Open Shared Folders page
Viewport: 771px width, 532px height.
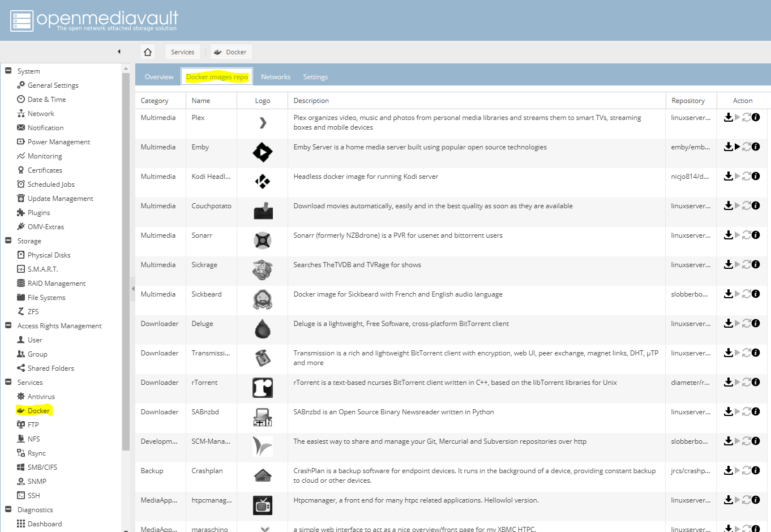click(50, 368)
